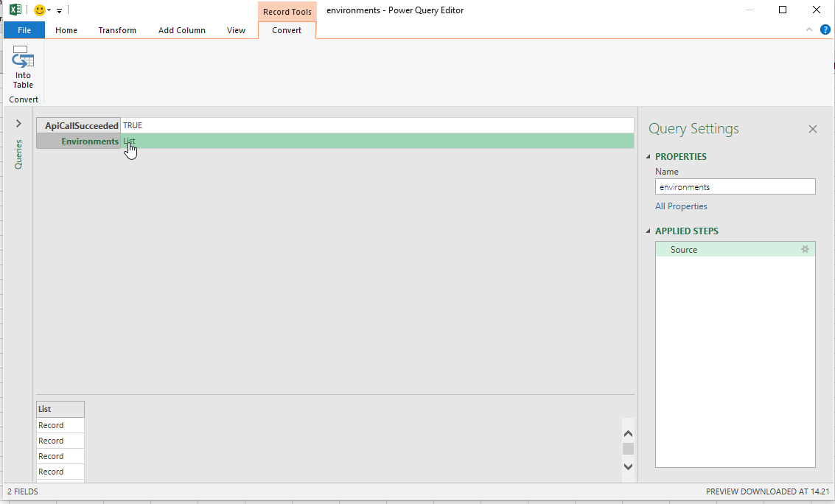The height and width of the screenshot is (504, 835).
Task: Open the smiley feedback dropdown arrow
Action: [49, 10]
